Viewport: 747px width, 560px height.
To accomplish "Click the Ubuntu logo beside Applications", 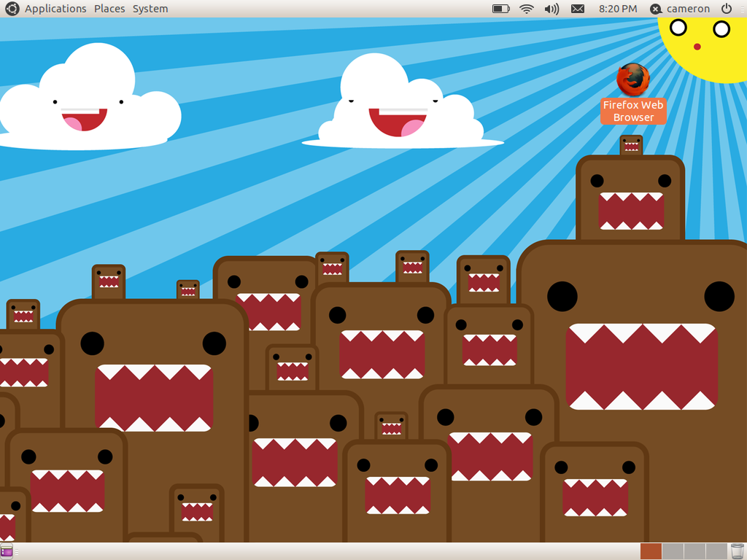I will pos(11,8).
